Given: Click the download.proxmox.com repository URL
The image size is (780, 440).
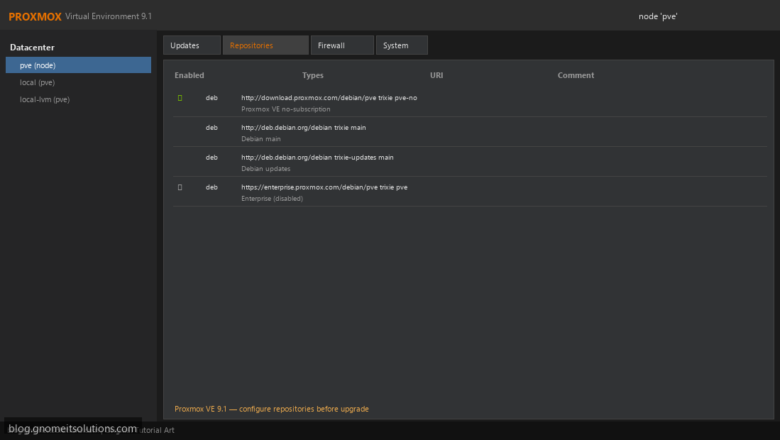Looking at the screenshot, I should (329, 98).
